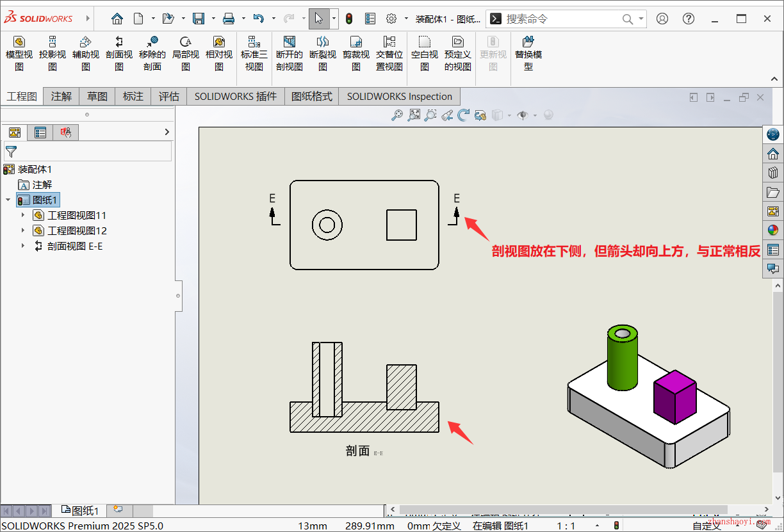This screenshot has width=784, height=532.
Task: Click the Home icon in the top toolbar
Action: [x=117, y=19]
